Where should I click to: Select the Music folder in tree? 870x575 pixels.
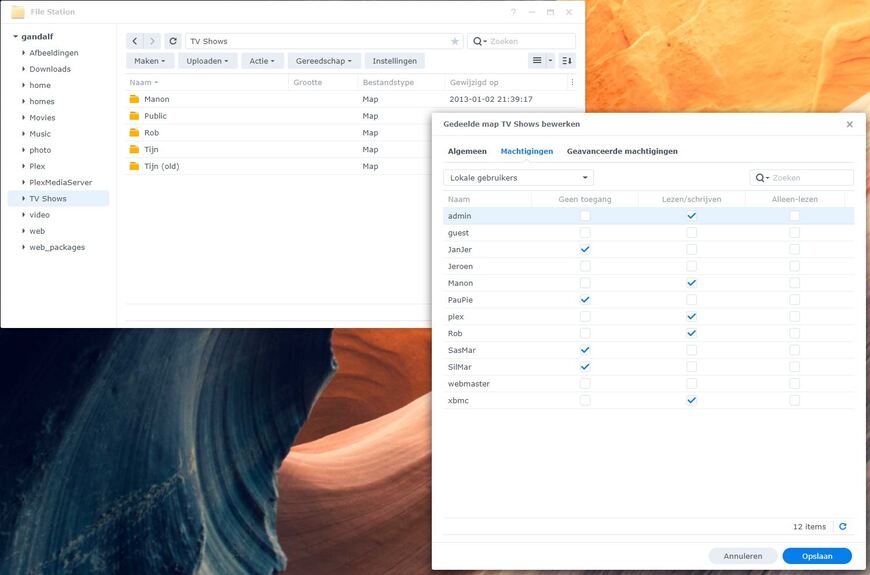click(x=40, y=134)
